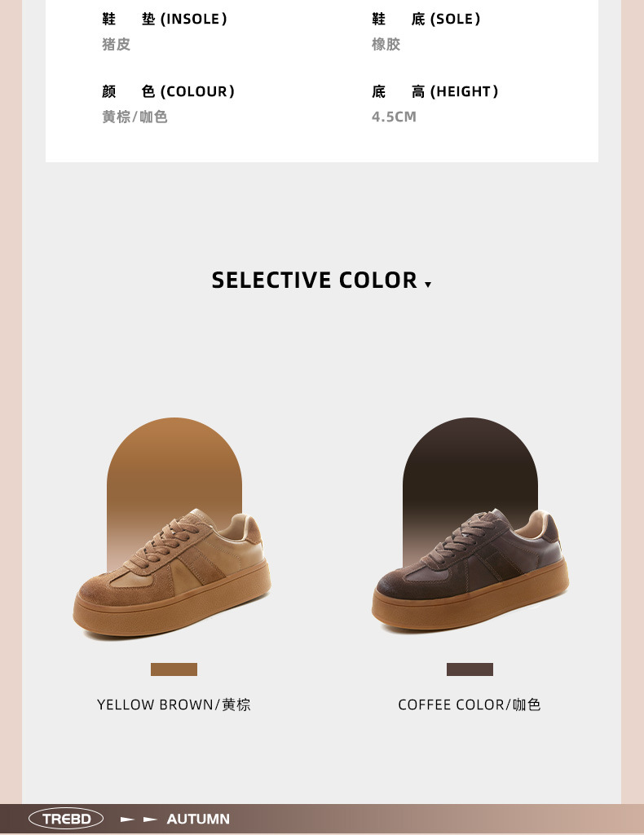Click the AUTUMN text in footer
Image resolution: width=644 pixels, height=835 pixels.
[198, 819]
